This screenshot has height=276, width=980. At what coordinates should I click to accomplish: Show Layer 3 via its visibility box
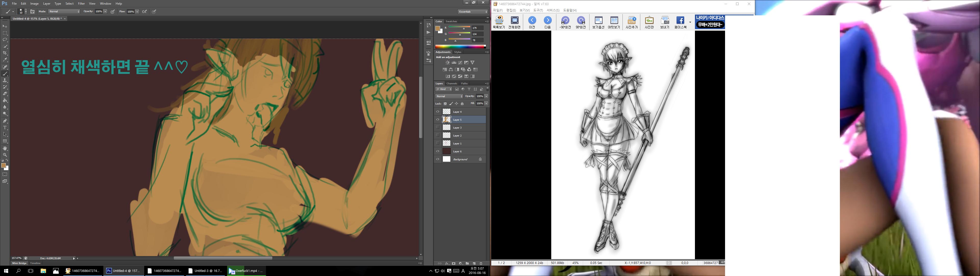pyautogui.click(x=437, y=128)
